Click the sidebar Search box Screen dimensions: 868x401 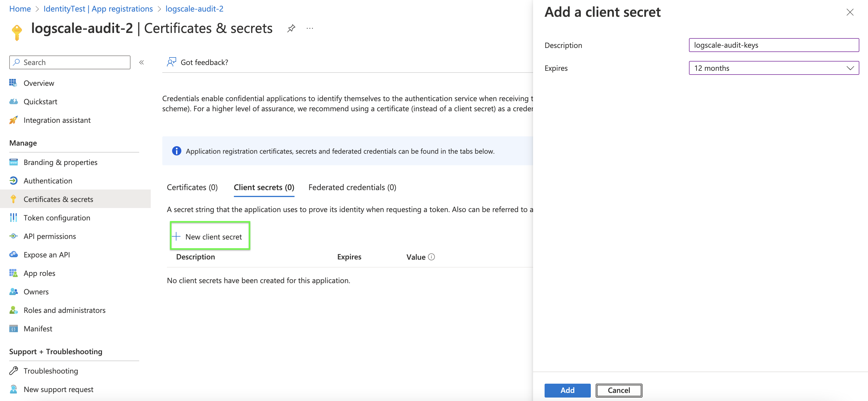(70, 62)
